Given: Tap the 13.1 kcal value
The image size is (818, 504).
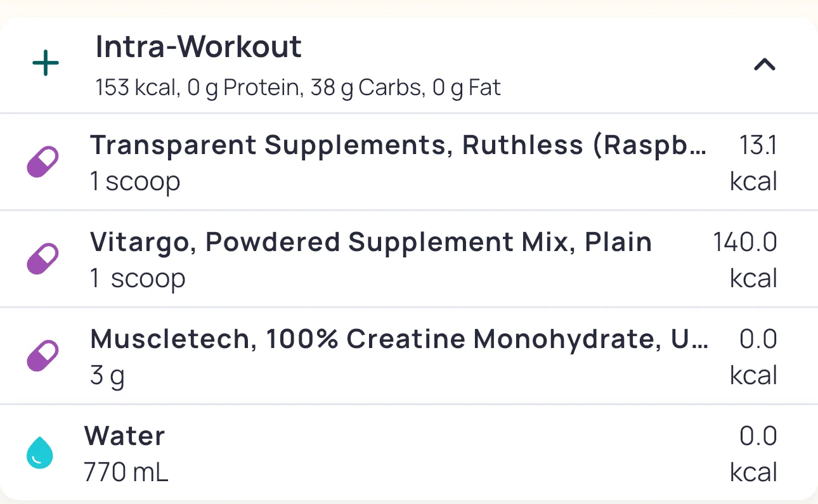Looking at the screenshot, I should [755, 163].
